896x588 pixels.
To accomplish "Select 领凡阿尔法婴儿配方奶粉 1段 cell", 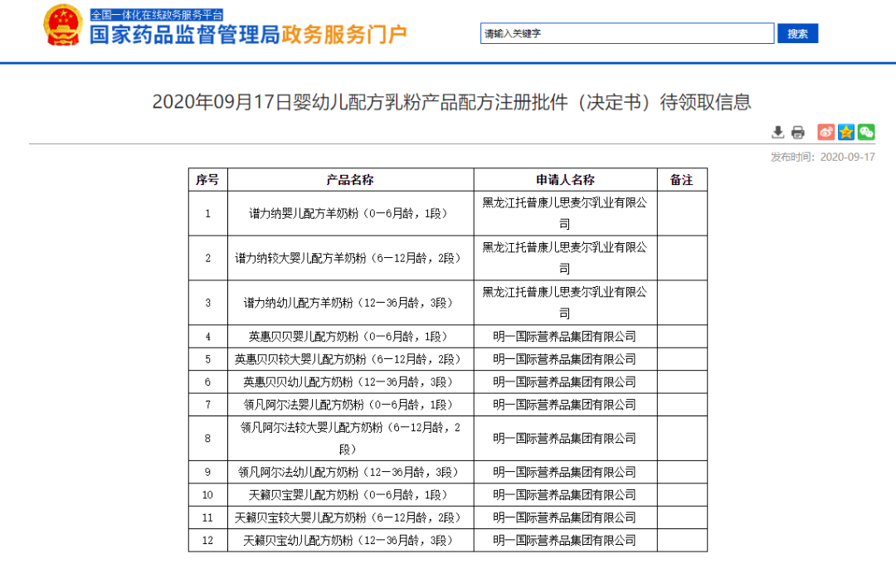I will tap(350, 405).
